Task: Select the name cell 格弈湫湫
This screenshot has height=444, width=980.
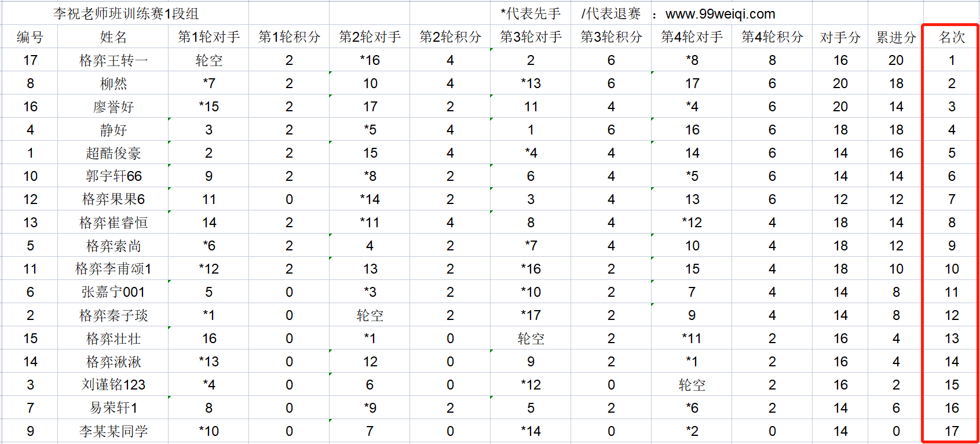Action: tap(114, 362)
